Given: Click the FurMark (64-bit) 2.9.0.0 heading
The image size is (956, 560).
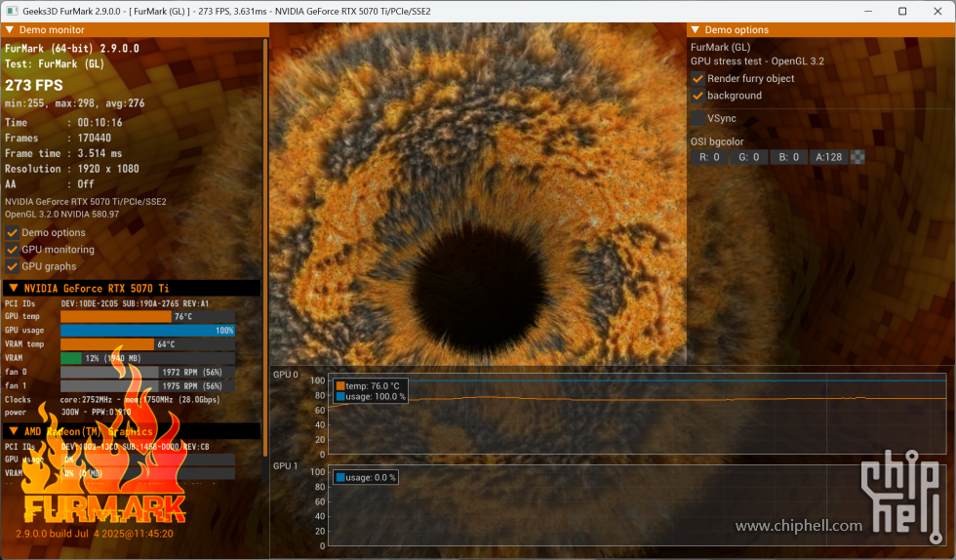Looking at the screenshot, I should point(72,48).
